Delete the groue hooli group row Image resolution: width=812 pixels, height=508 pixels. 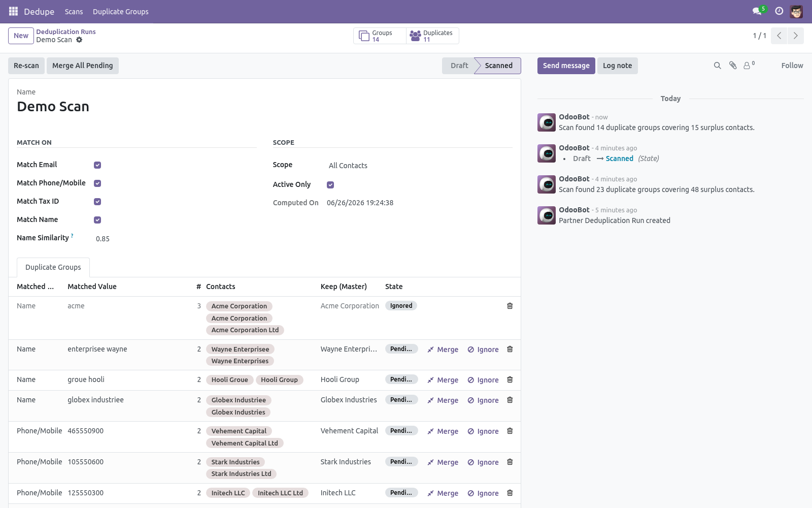510,379
